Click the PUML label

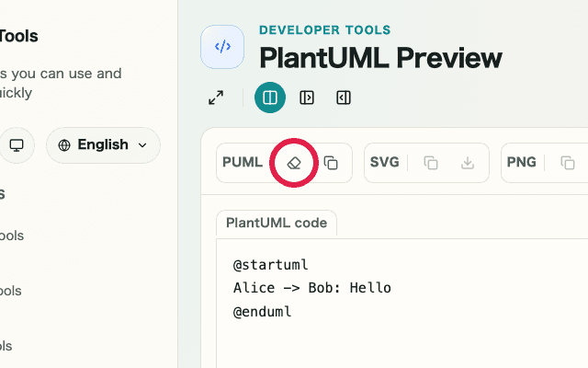pos(243,162)
